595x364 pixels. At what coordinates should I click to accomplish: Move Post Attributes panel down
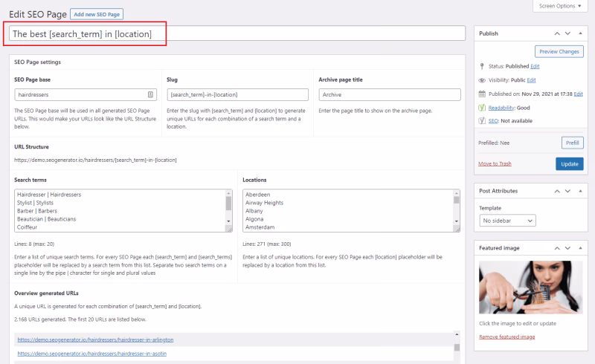[x=567, y=191]
